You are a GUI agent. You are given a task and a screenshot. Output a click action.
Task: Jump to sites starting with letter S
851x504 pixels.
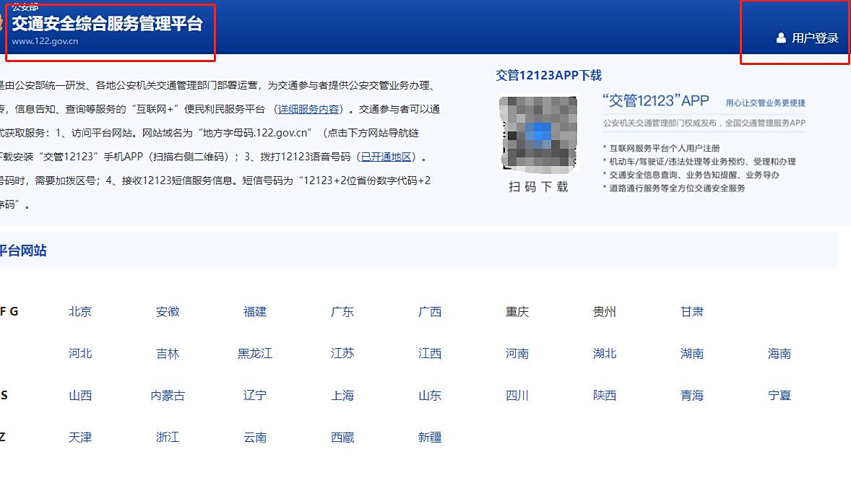tap(4, 396)
